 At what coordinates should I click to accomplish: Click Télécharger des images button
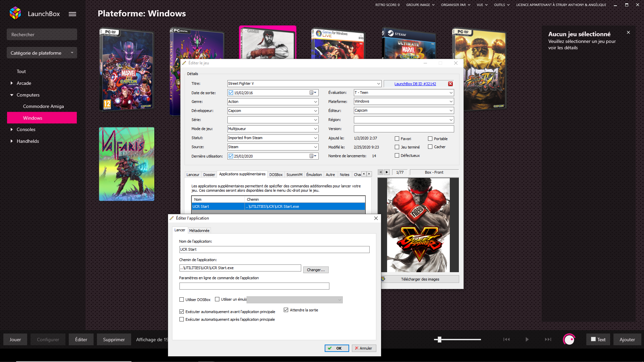(420, 279)
